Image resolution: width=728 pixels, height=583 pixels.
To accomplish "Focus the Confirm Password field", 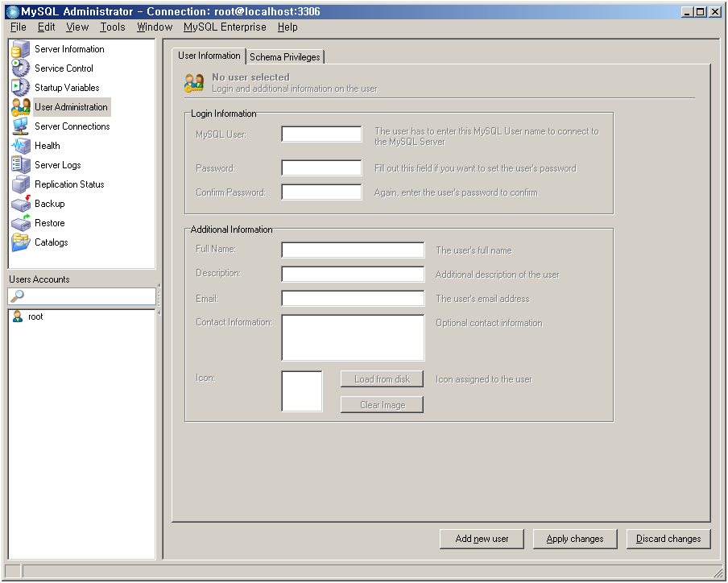I will [x=321, y=192].
